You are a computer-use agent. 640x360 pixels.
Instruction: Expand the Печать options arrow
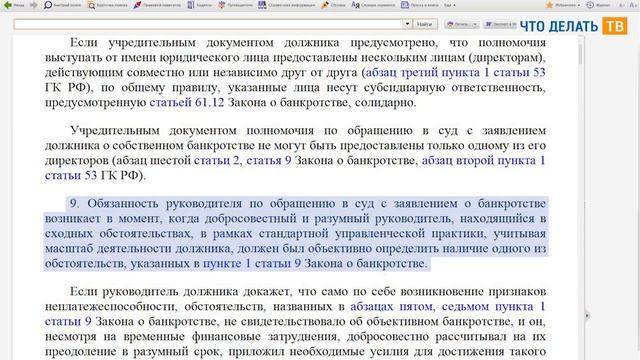[475, 24]
